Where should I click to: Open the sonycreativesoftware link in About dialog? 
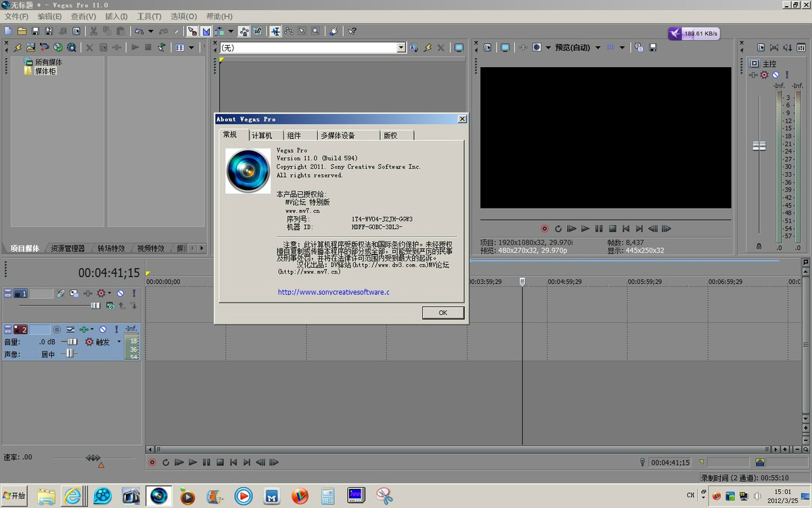[x=334, y=293]
